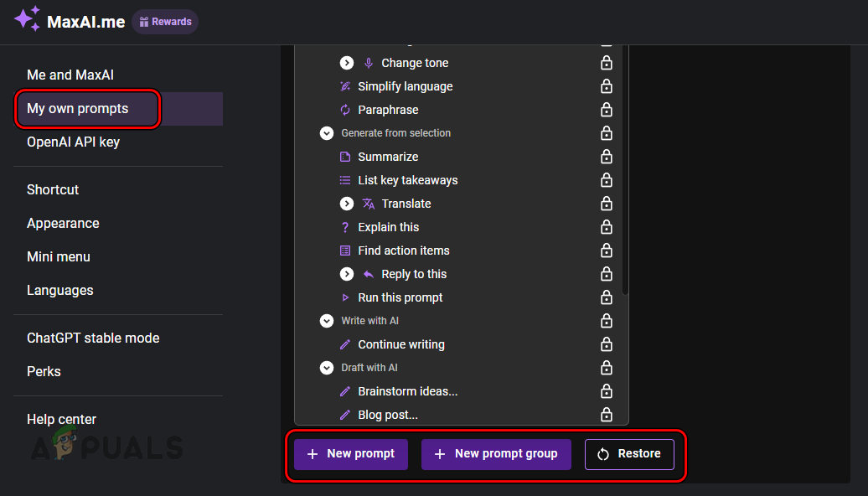Collapse the Generate from selection group

point(327,132)
